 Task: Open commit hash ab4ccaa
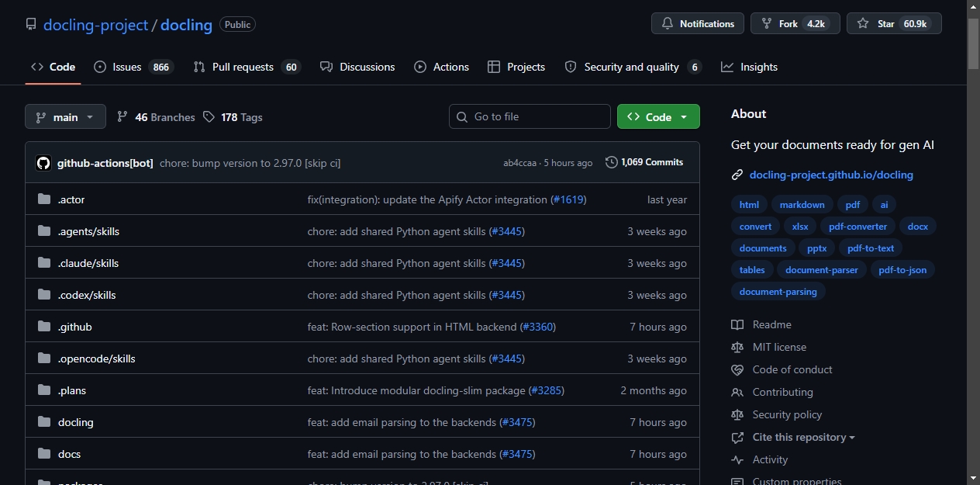click(x=520, y=163)
